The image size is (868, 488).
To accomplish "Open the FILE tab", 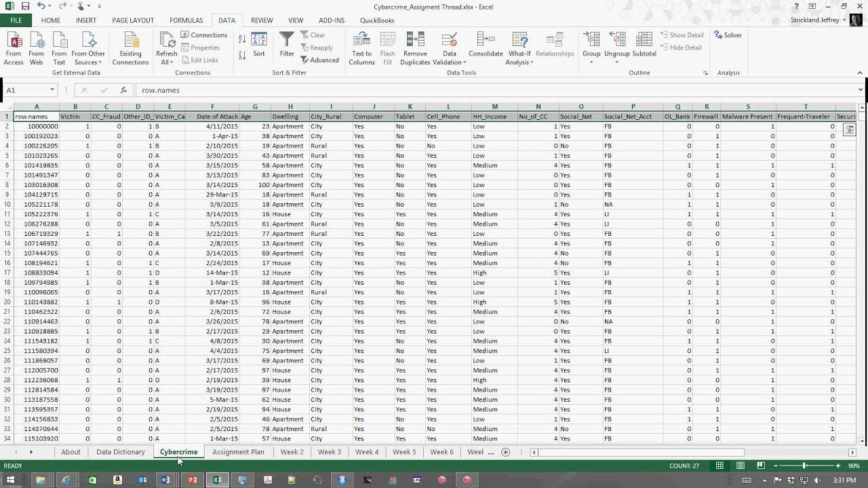I will (16, 20).
